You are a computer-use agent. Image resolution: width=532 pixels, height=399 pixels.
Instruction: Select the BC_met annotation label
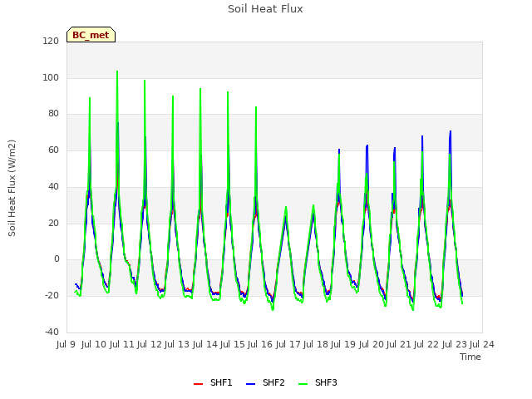(x=91, y=35)
